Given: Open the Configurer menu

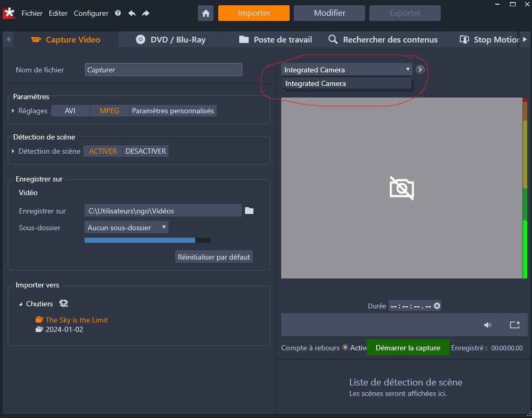Looking at the screenshot, I should tap(91, 13).
